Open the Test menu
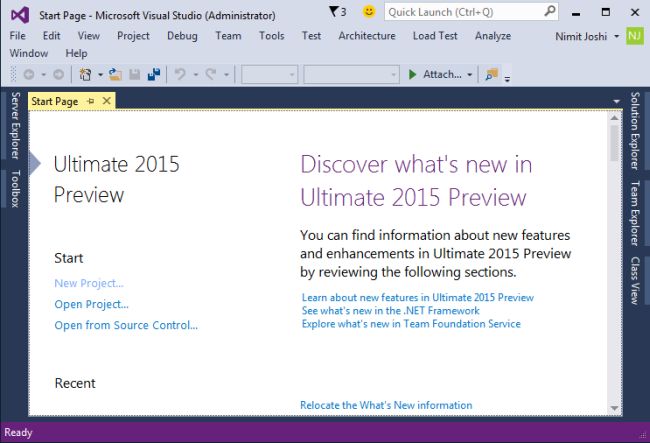Screen dimensions: 650x443 pyautogui.click(x=311, y=36)
